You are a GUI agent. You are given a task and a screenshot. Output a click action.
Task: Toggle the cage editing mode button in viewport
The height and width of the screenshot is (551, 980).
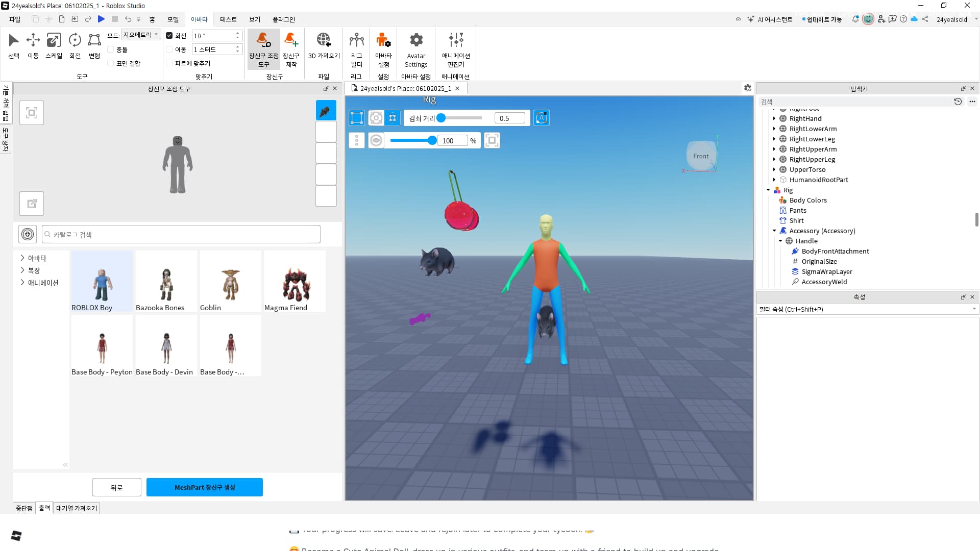pos(357,118)
